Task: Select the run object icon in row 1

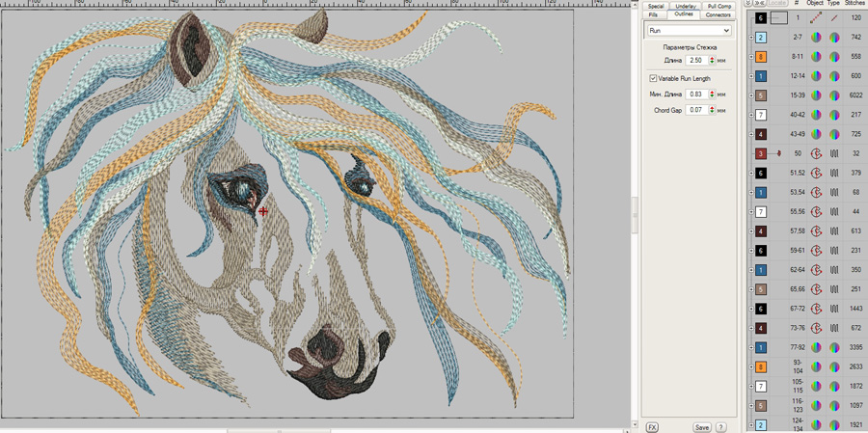Action: click(816, 18)
